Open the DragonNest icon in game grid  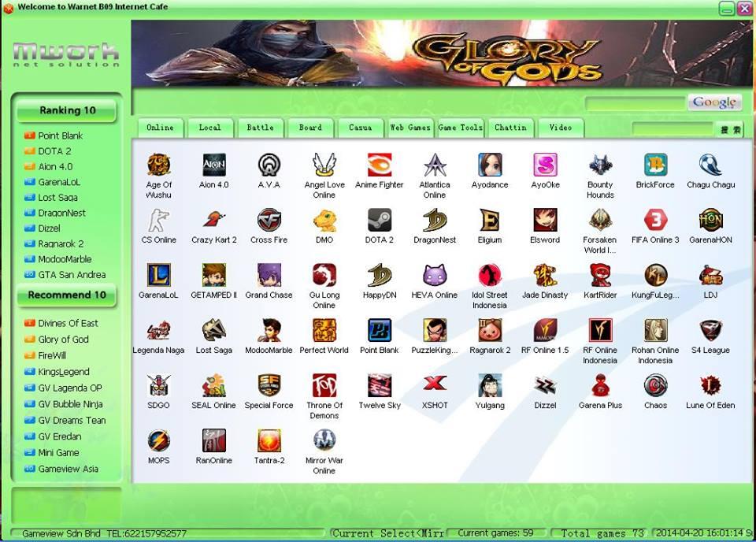point(435,221)
